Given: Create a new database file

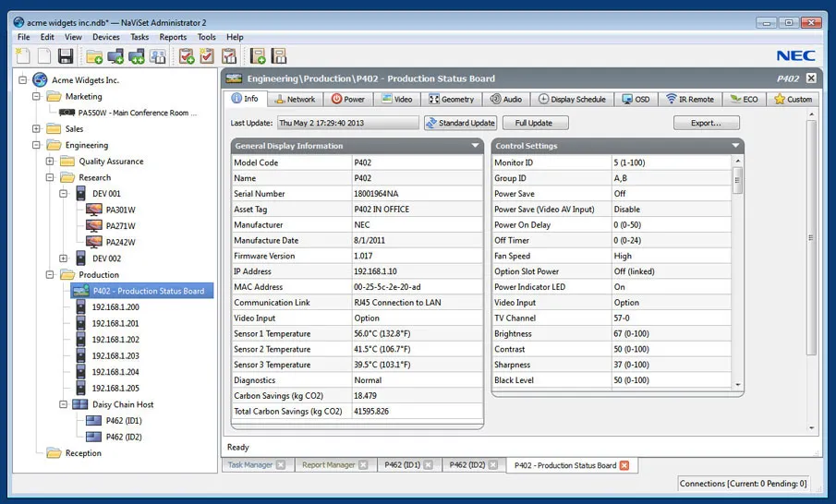Looking at the screenshot, I should [23, 55].
